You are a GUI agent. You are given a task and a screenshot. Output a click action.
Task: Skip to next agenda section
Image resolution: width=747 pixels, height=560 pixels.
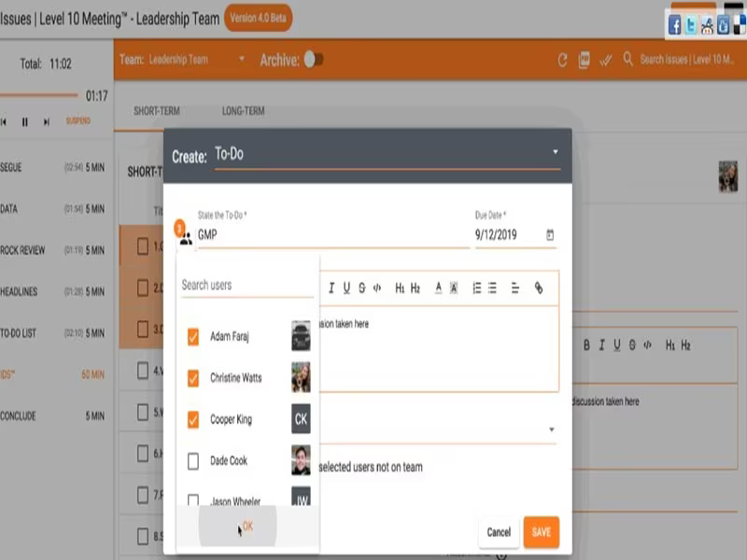click(x=46, y=122)
